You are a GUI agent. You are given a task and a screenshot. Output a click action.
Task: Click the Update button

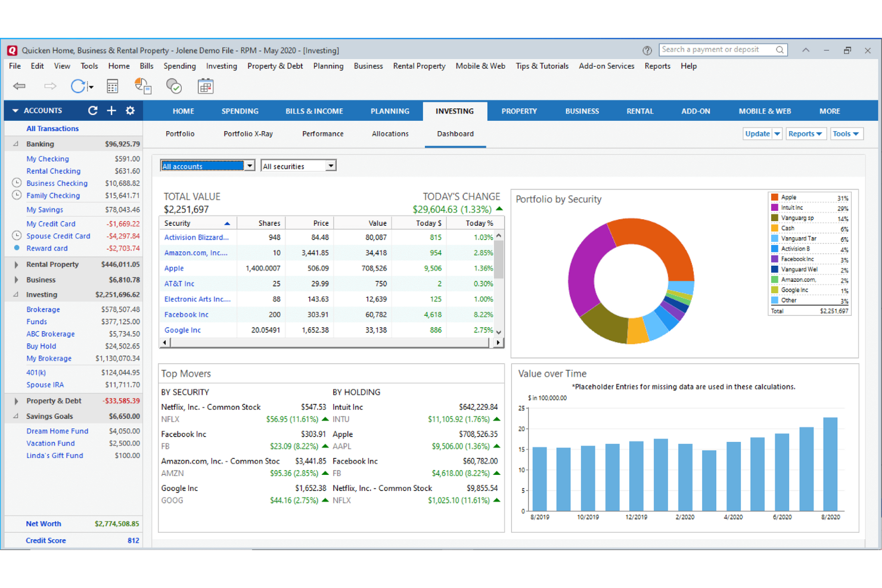click(758, 133)
